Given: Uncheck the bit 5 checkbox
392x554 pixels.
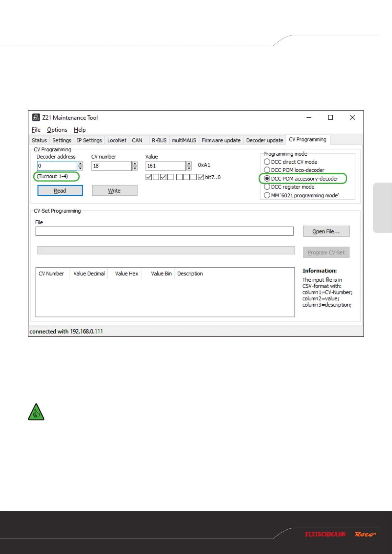Looking at the screenshot, I should pyautogui.click(x=163, y=177).
